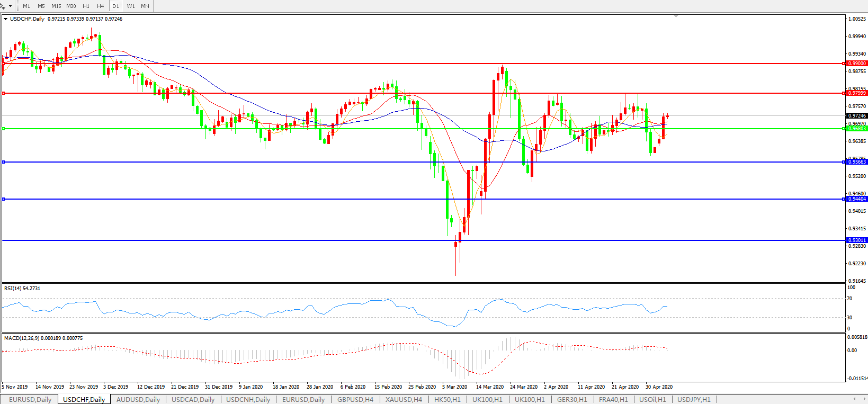The image size is (868, 404).
Task: Expand the triangle before the USDCHF,Daily chart title
Action: point(6,19)
